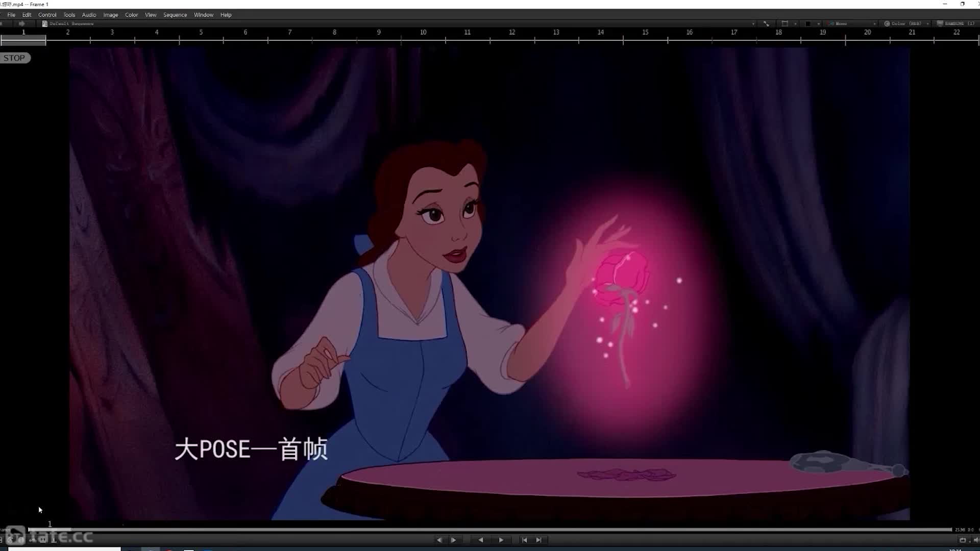Play the sequence backwards
Screen dimensions: 980x551
point(480,540)
